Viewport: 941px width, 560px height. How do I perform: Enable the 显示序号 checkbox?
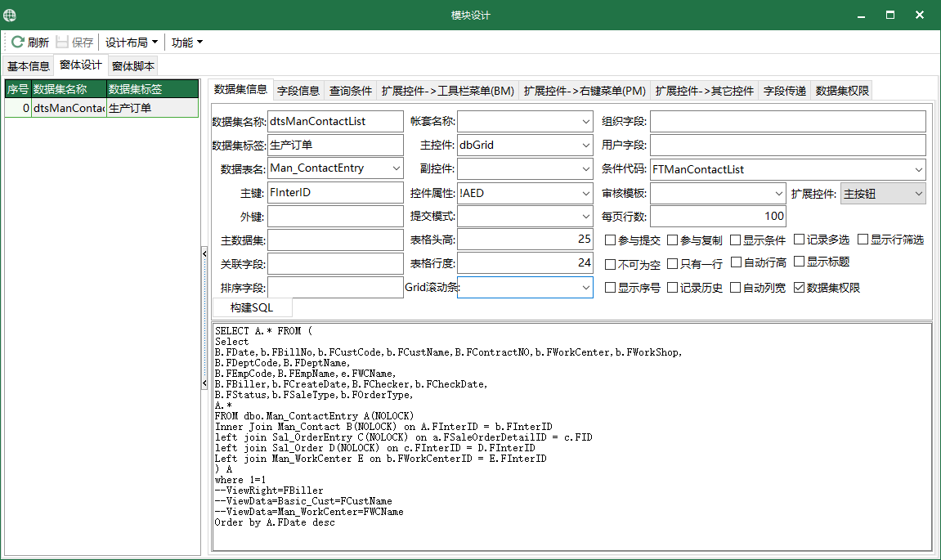pyautogui.click(x=611, y=288)
